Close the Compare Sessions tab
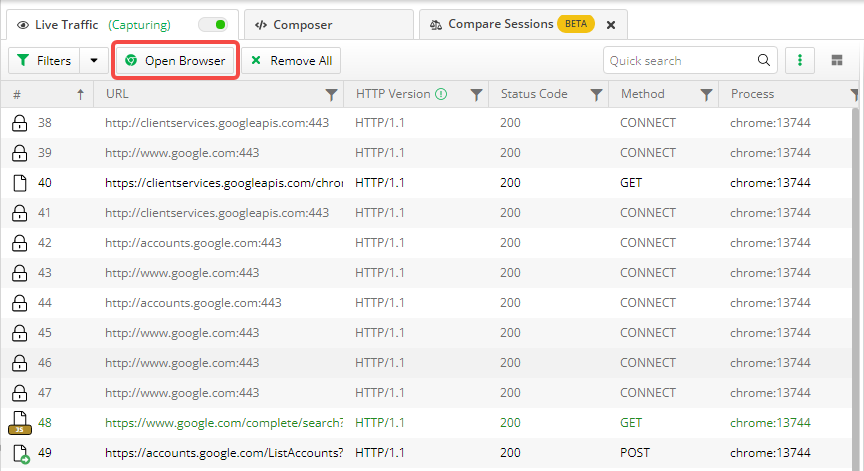Screen dimensions: 864x471 coord(612,24)
